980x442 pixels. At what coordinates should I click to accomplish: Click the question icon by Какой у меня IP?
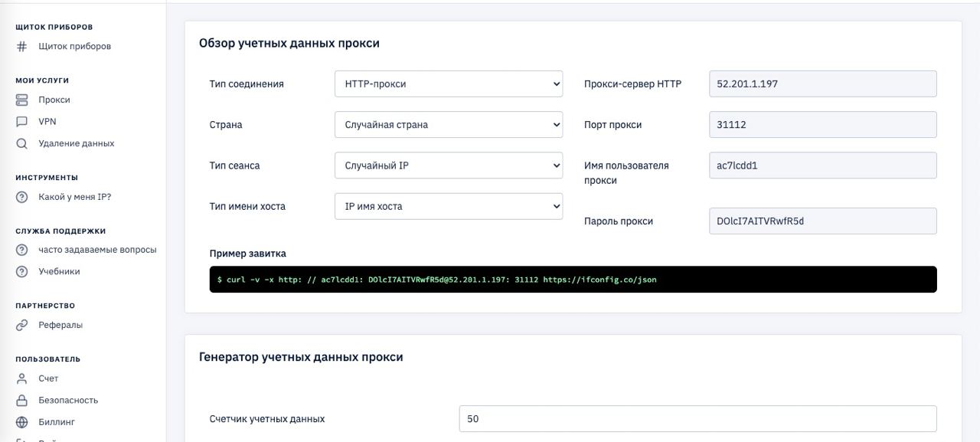coord(22,198)
